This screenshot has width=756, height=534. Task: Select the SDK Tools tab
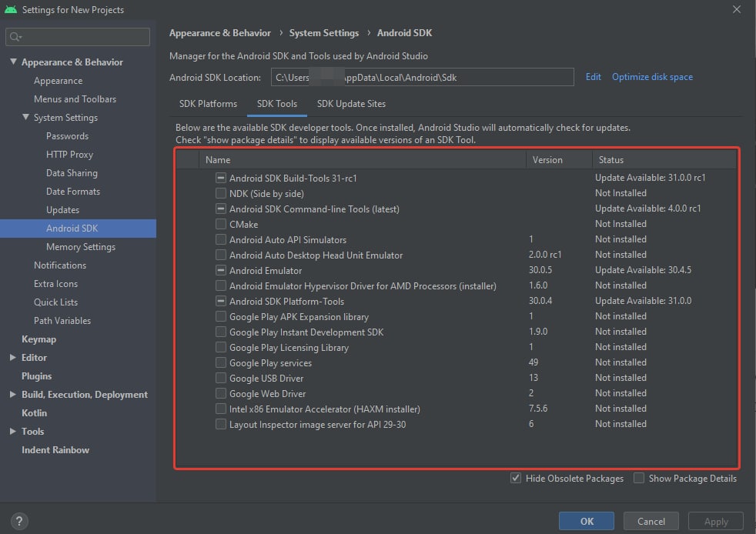[276, 104]
